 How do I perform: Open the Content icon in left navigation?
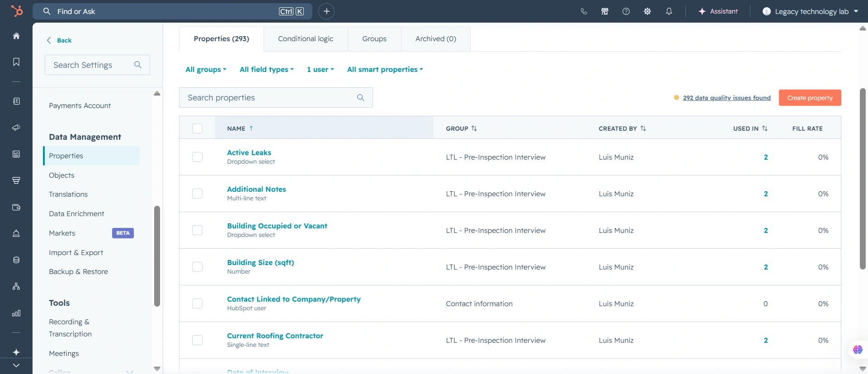(x=16, y=154)
